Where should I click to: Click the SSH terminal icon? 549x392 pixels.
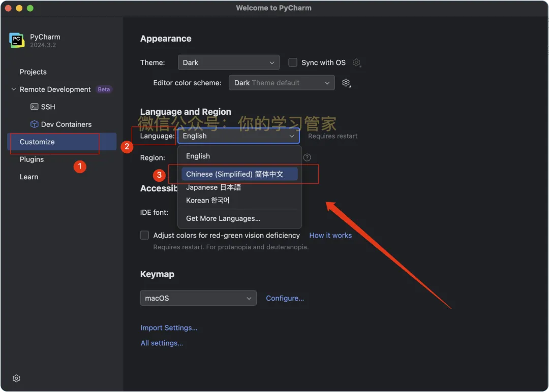(x=35, y=107)
